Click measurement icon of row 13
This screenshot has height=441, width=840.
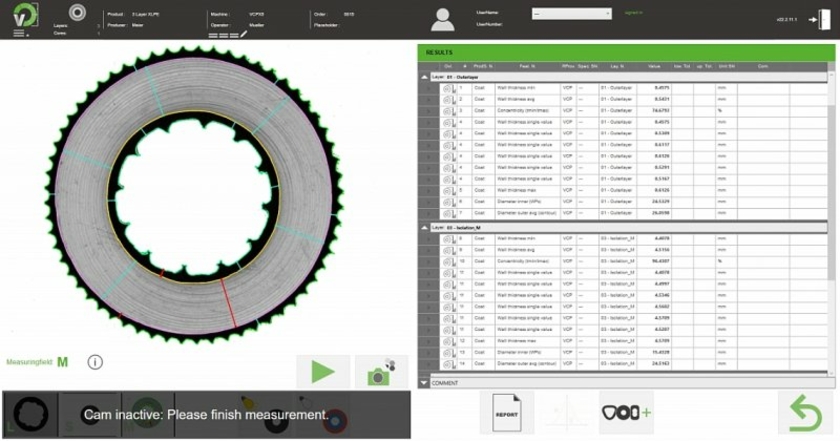coord(449,353)
